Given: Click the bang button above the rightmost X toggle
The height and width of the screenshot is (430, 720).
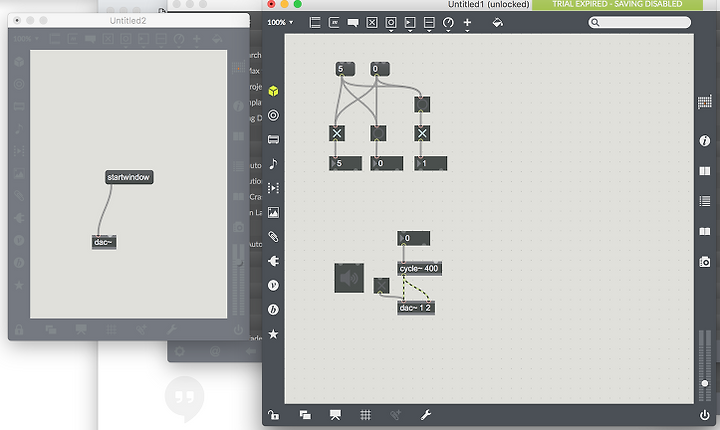Looking at the screenshot, I should [422, 104].
